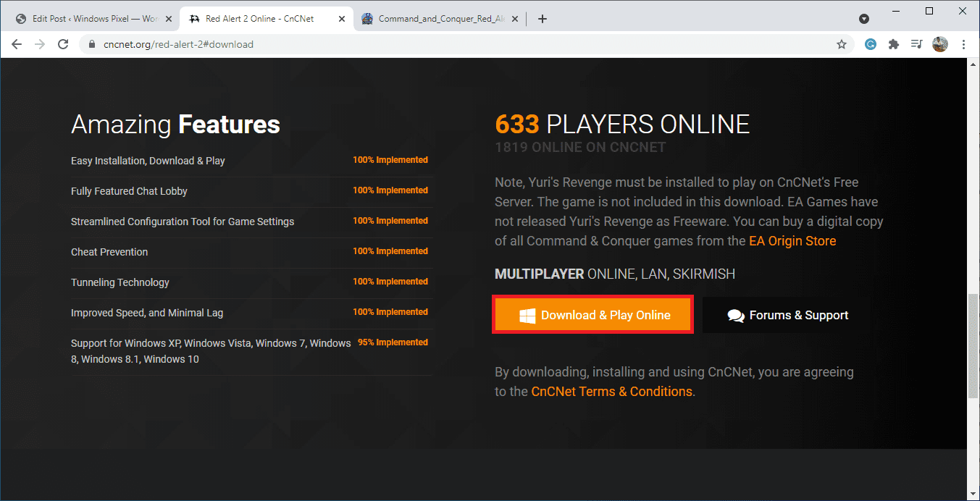
Task: Open a new tab with the plus button
Action: coord(543,19)
